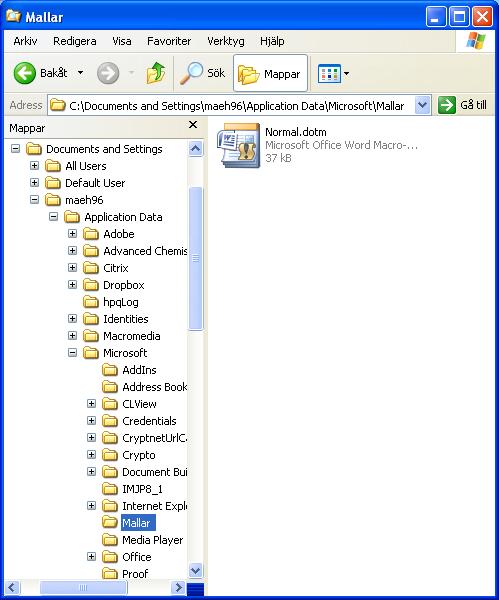Image resolution: width=499 pixels, height=600 pixels.
Task: Click the grayed forward arrow icon
Action: tap(108, 73)
